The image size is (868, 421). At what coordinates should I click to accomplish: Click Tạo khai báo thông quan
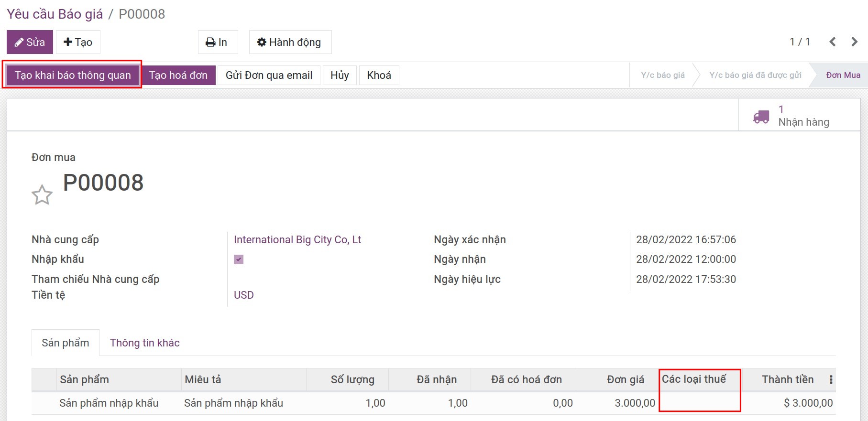tap(73, 75)
